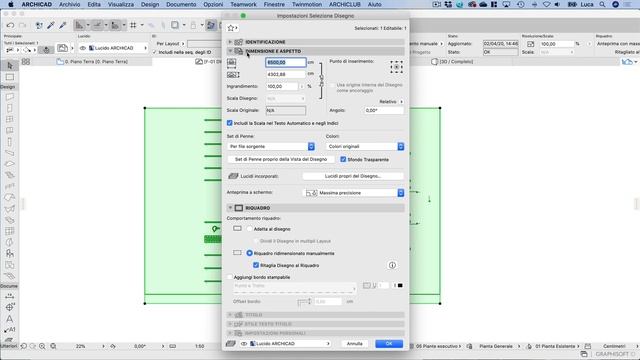Click the layer icon at the dialog bottom left
The height and width of the screenshot is (360, 640).
(x=231, y=344)
